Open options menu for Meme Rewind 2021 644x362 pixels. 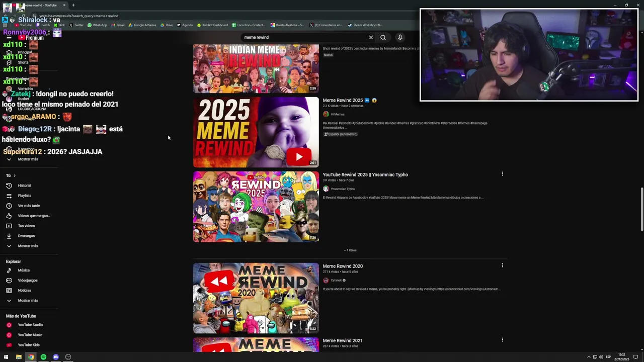point(502,340)
